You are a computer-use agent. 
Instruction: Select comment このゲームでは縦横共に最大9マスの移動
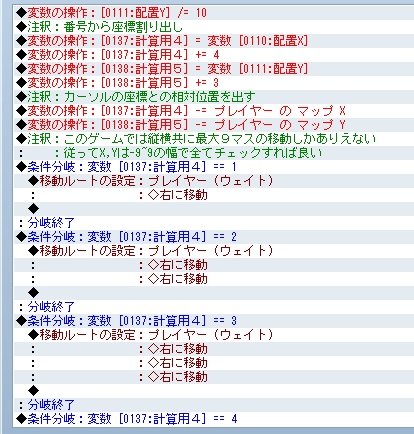coord(214,139)
